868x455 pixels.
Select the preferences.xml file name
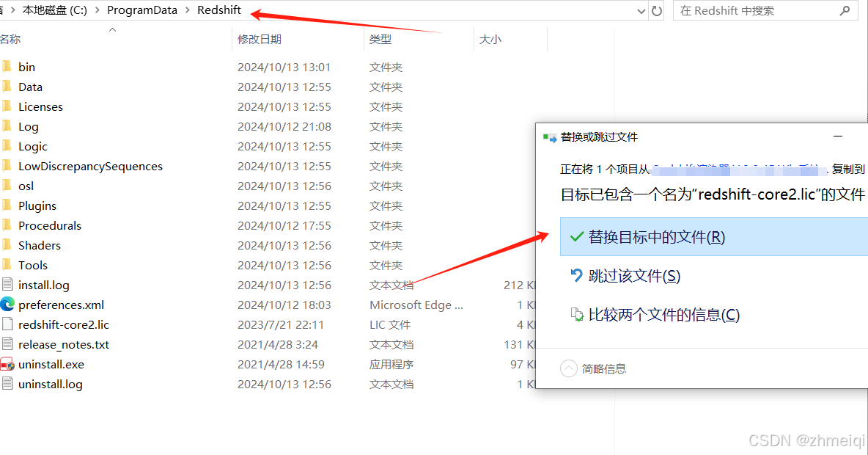[x=61, y=305]
